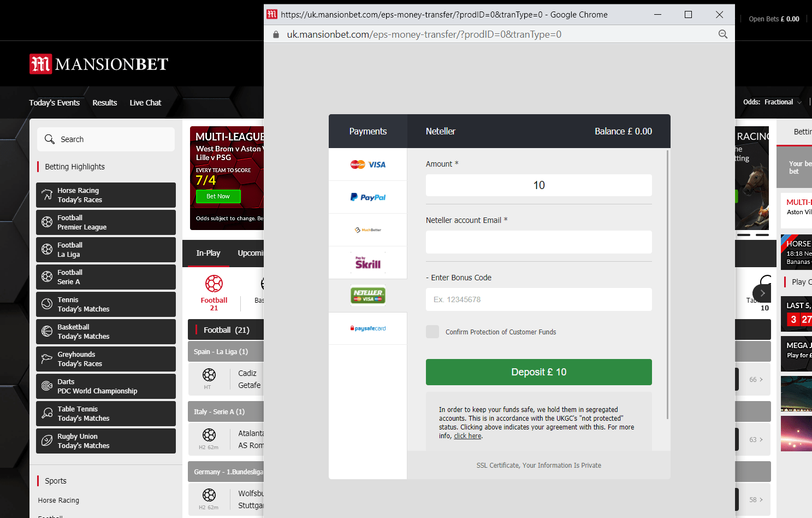Select Visa Mastercard payment method
Viewport: 812px width, 518px height.
[368, 164]
